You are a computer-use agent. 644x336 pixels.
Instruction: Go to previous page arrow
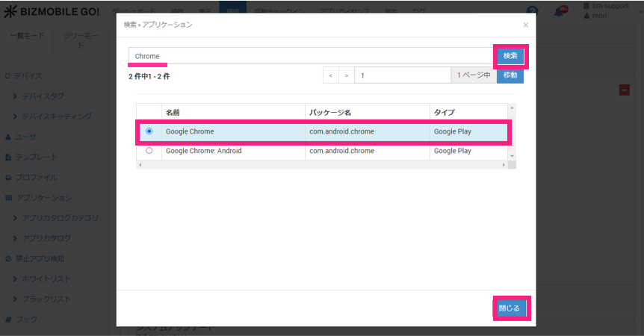(x=331, y=75)
